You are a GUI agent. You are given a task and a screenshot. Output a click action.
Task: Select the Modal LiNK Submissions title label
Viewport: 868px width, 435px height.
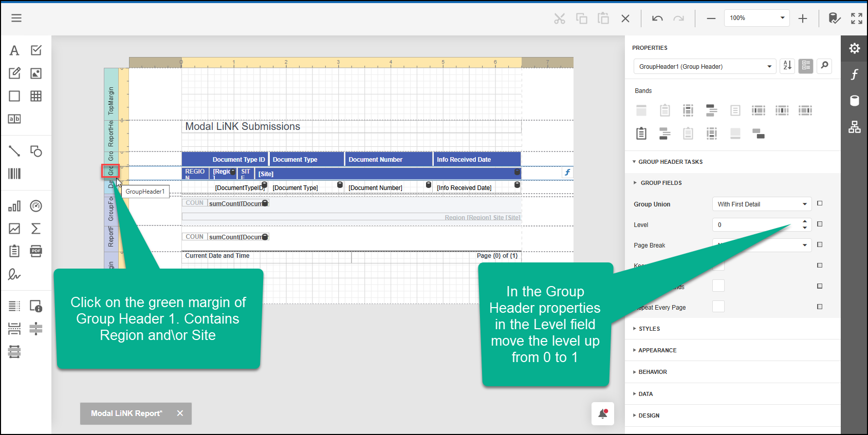point(351,126)
